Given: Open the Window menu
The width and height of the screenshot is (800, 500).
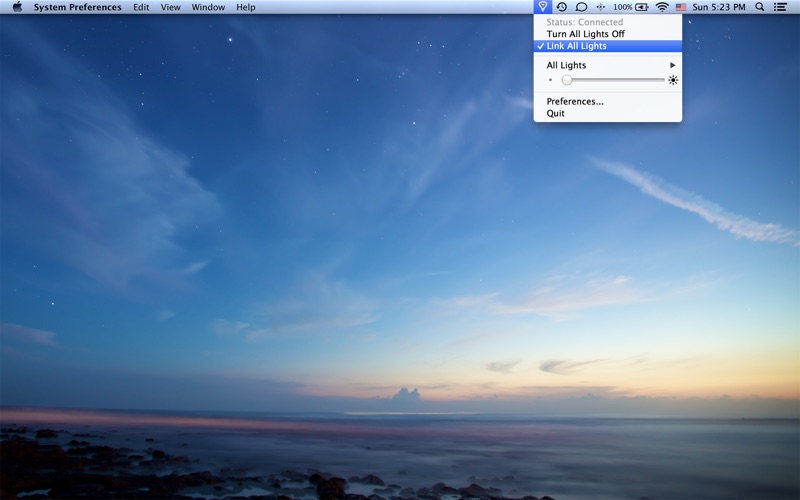Looking at the screenshot, I should 208,7.
